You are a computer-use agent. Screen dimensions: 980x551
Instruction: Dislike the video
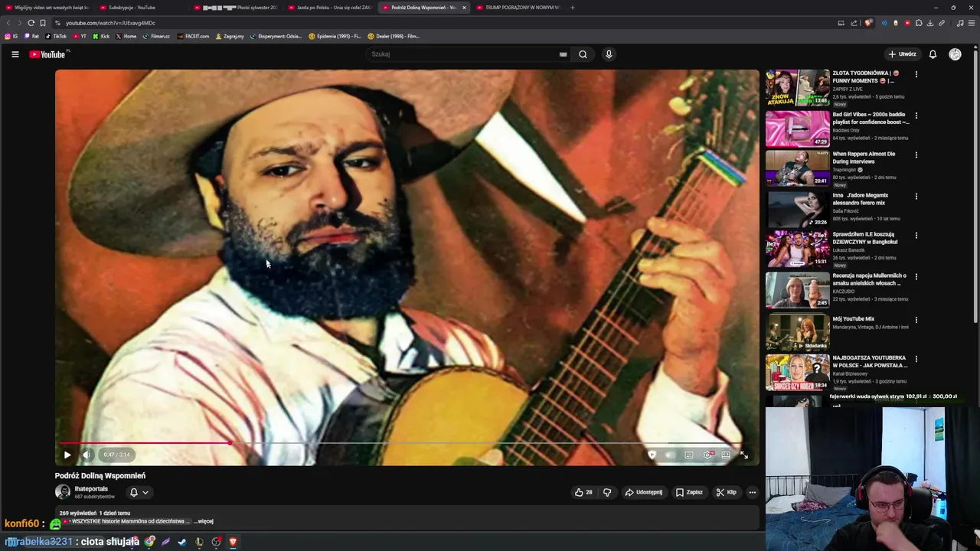pyautogui.click(x=607, y=492)
